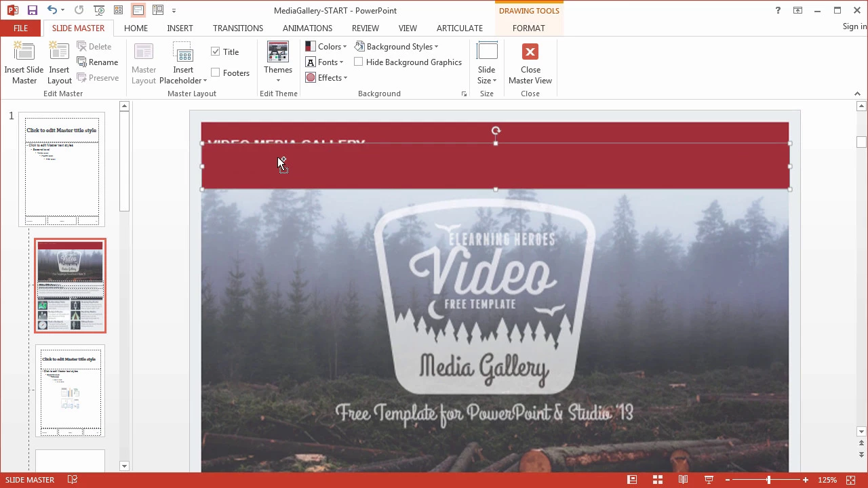Open the Drawing Tools FORMAT tab
The width and height of the screenshot is (868, 488).
click(529, 28)
